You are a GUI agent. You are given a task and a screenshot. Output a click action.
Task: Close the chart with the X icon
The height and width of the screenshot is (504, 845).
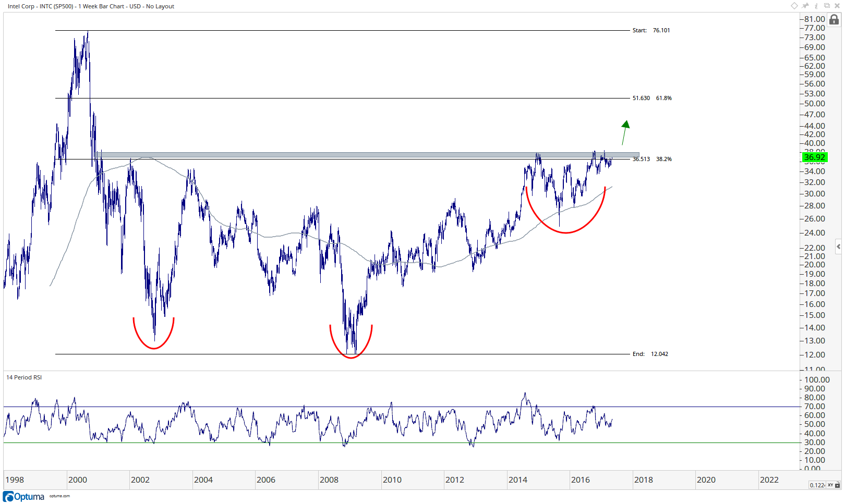coord(837,6)
